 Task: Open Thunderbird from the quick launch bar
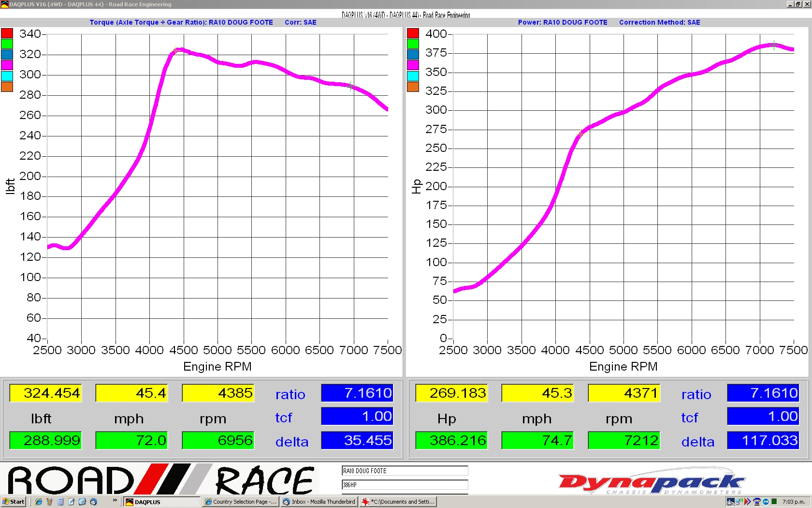pyautogui.click(x=93, y=502)
